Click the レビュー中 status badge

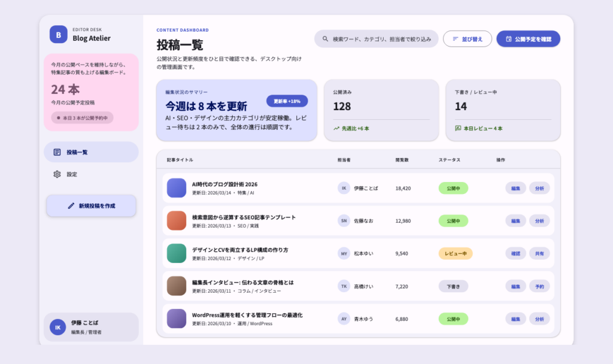tap(455, 253)
